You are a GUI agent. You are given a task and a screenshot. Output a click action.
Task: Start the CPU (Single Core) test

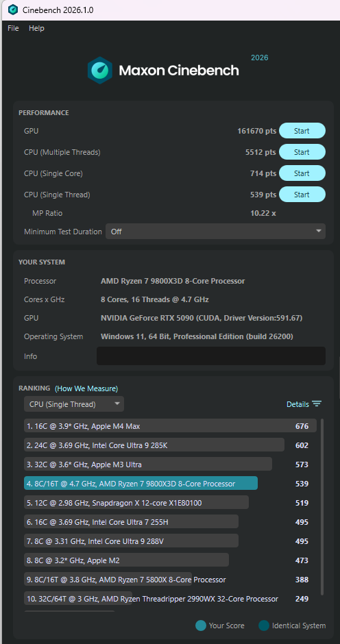(302, 173)
